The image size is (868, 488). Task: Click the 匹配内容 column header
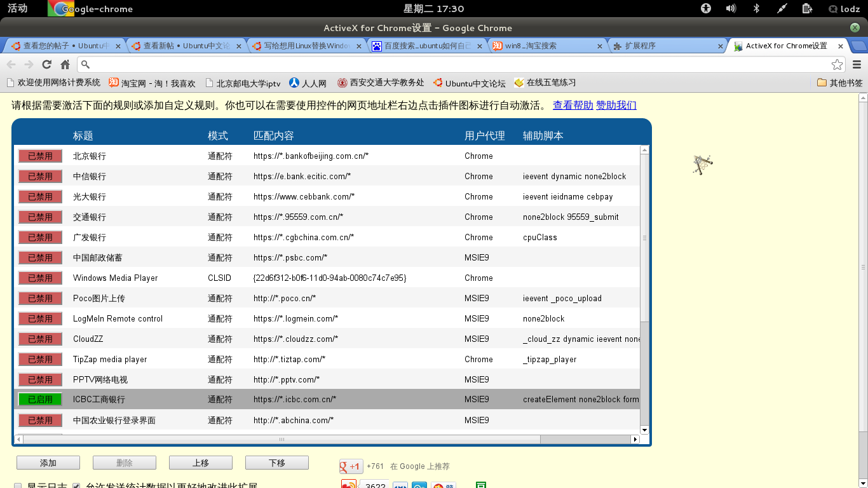(x=273, y=136)
